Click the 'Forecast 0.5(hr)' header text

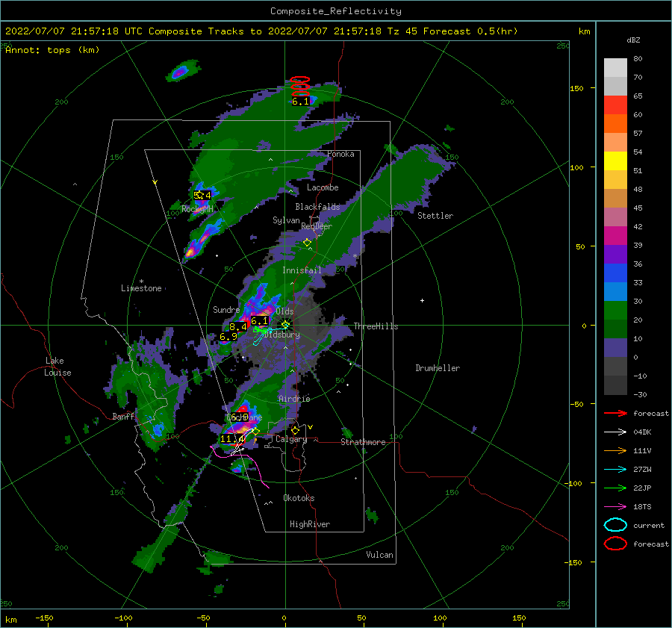click(470, 31)
